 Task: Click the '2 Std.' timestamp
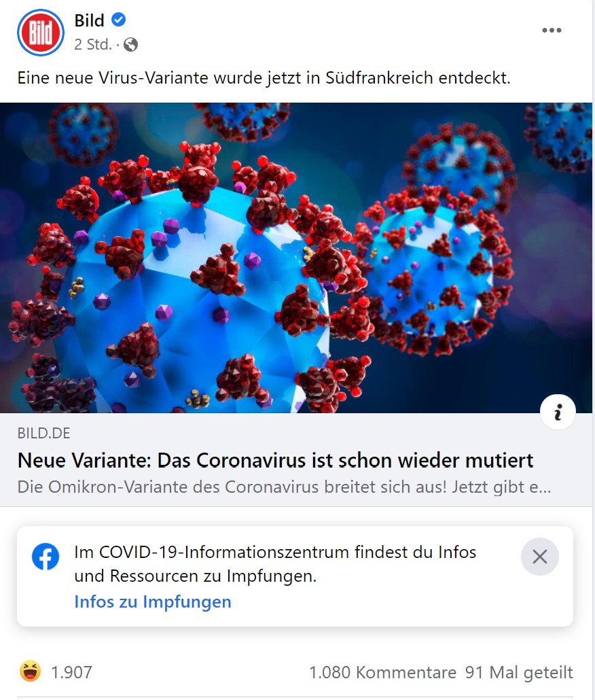93,45
